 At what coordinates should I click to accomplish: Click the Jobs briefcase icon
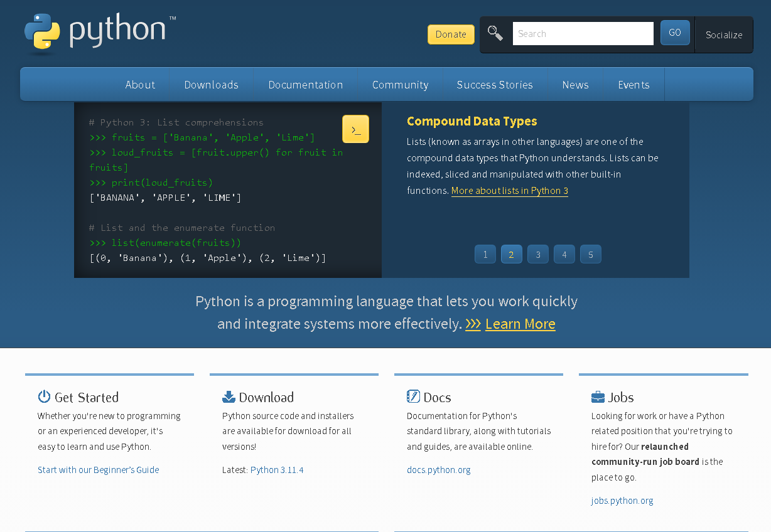598,397
